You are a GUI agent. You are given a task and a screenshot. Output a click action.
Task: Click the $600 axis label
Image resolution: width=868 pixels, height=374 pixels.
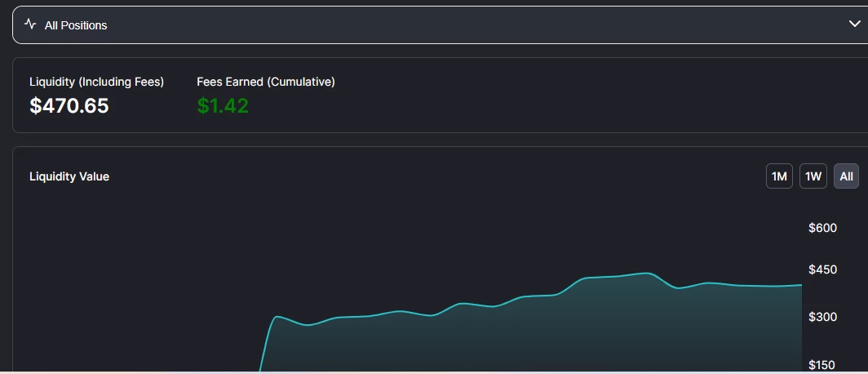pyautogui.click(x=822, y=228)
